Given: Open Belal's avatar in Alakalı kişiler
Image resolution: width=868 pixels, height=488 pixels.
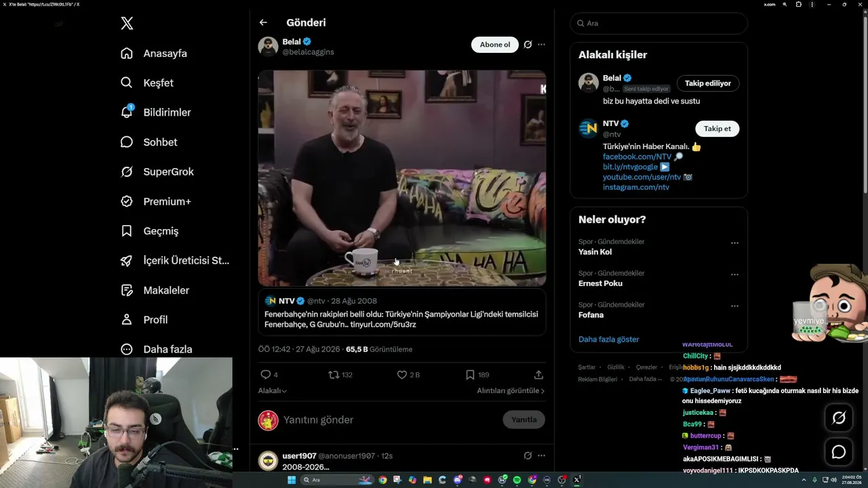Looking at the screenshot, I should 589,83.
